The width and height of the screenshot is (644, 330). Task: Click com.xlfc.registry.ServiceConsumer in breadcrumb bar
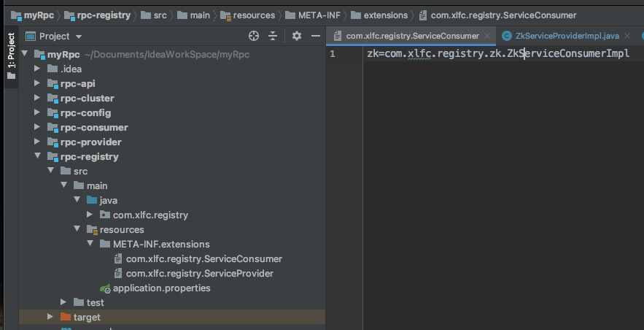(503, 15)
